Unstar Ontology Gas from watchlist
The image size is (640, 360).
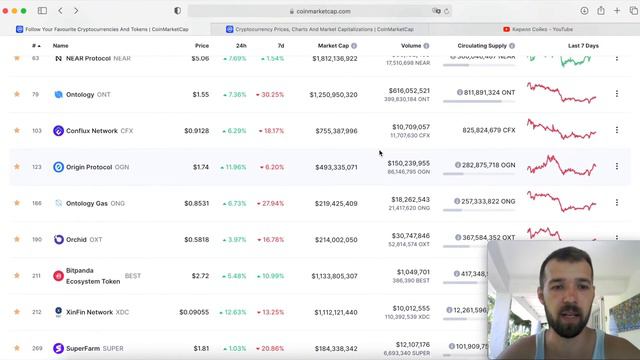click(x=17, y=202)
